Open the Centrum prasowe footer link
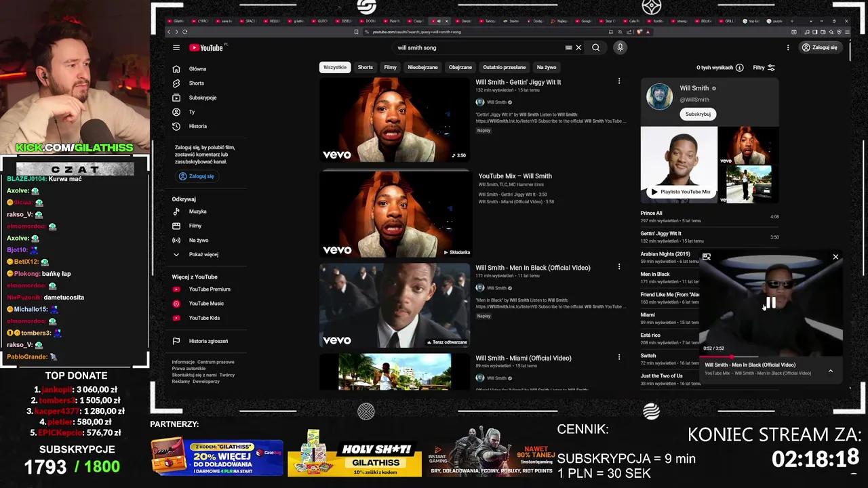The height and width of the screenshot is (488, 868). point(216,362)
